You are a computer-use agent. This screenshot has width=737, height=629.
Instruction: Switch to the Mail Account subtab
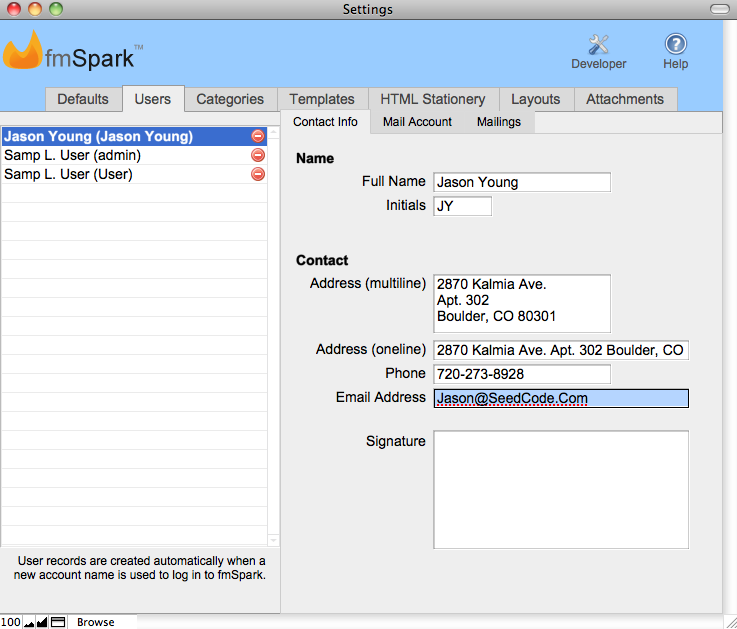pyautogui.click(x=417, y=122)
